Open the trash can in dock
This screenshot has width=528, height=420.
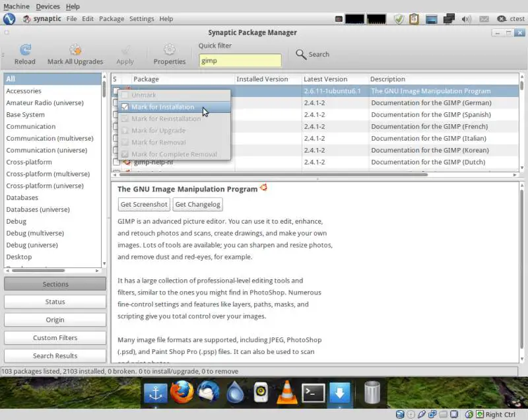pos(372,392)
